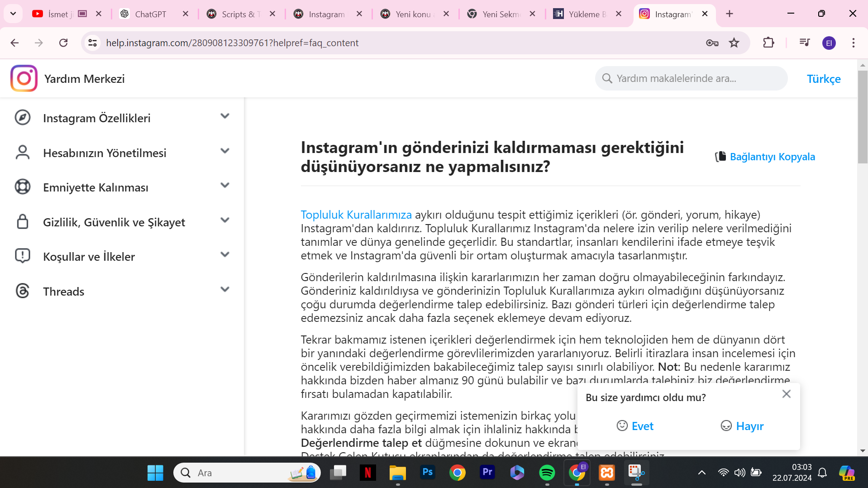Launch Netflix from the taskbar
This screenshot has height=488, width=868.
[368, 473]
